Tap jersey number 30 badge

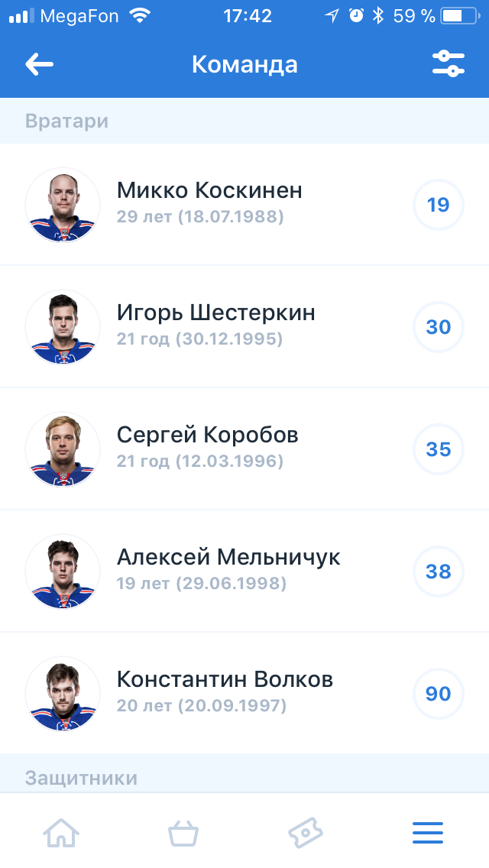[439, 327]
